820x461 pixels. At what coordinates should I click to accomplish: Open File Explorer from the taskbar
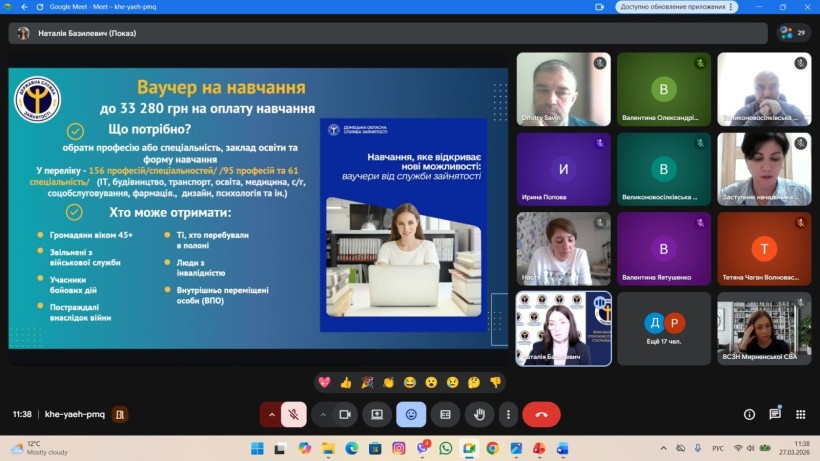(328, 448)
